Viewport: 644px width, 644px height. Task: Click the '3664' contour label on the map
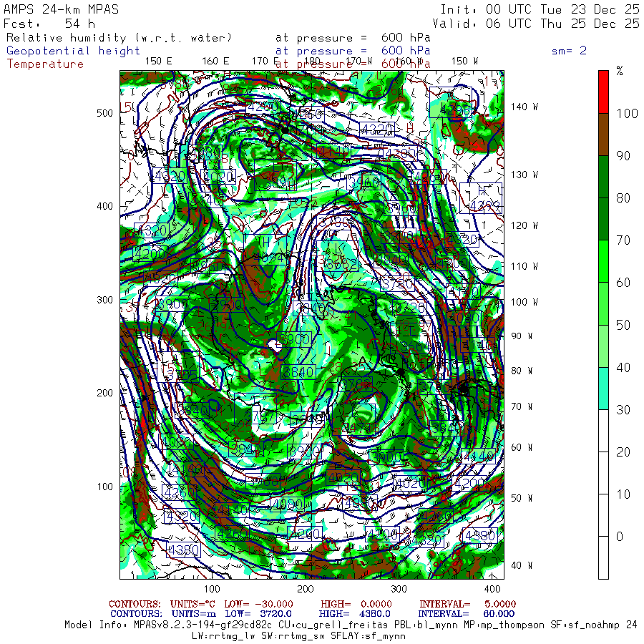(415, 346)
